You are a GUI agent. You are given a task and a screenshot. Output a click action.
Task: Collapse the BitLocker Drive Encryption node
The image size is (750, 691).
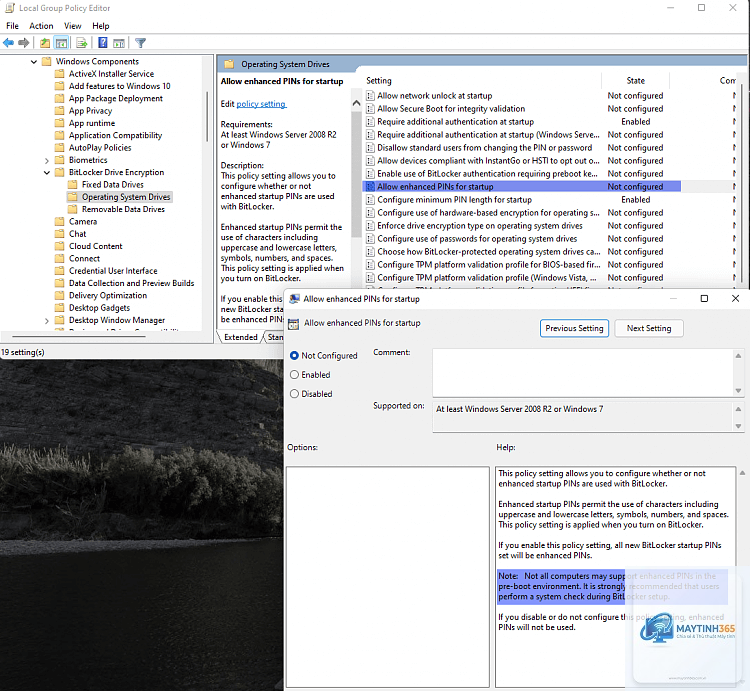tap(47, 173)
